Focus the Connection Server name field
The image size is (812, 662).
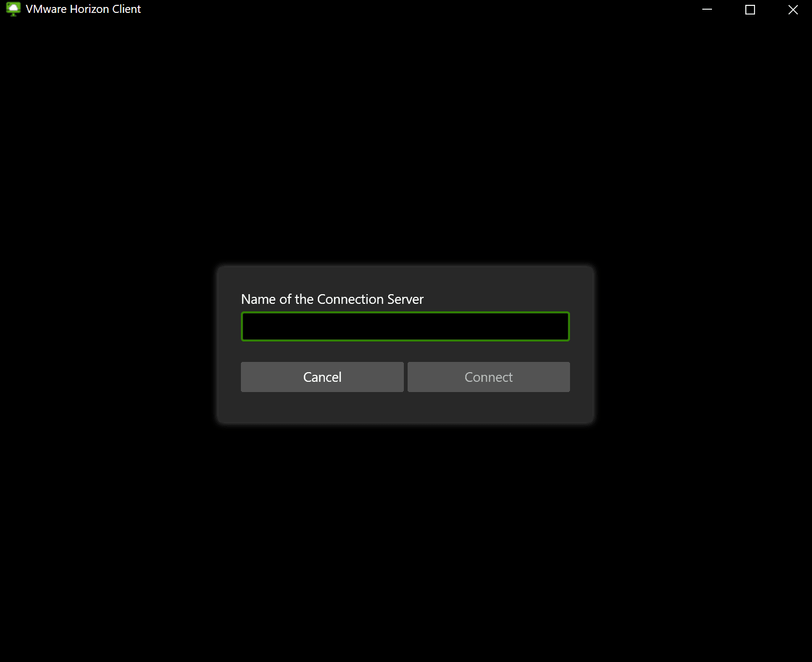(x=405, y=326)
